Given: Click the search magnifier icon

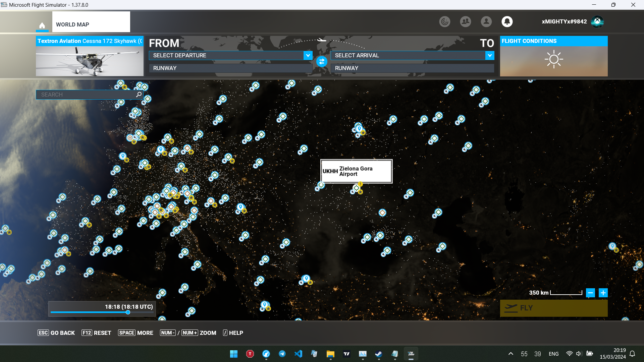Looking at the screenshot, I should [139, 95].
